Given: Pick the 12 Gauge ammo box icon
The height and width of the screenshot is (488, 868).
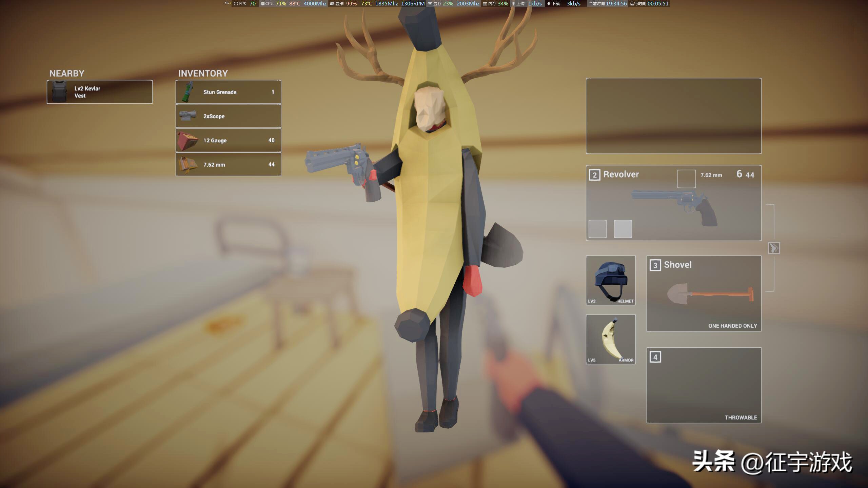Looking at the screenshot, I should (x=188, y=140).
